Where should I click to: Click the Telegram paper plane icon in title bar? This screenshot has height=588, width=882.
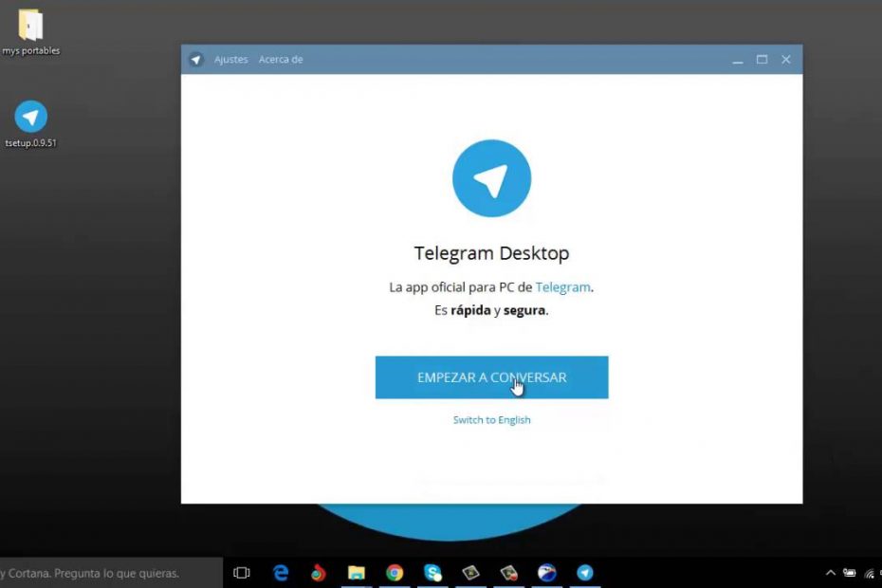(196, 59)
